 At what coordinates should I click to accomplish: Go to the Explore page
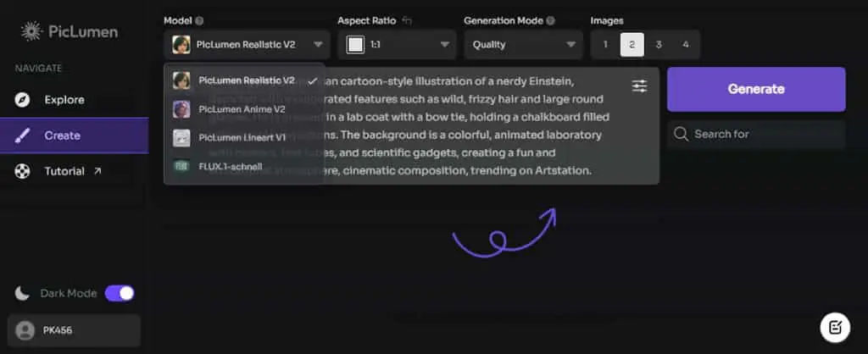pos(75,100)
